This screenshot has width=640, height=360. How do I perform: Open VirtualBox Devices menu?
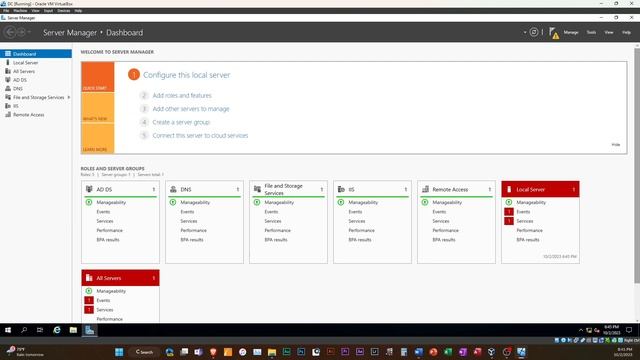coord(63,11)
